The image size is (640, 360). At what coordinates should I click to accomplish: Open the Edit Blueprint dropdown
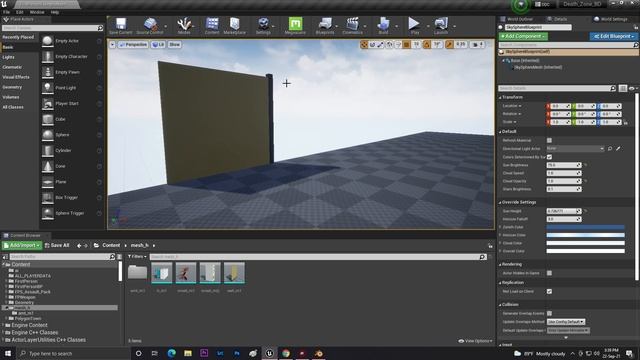point(613,36)
